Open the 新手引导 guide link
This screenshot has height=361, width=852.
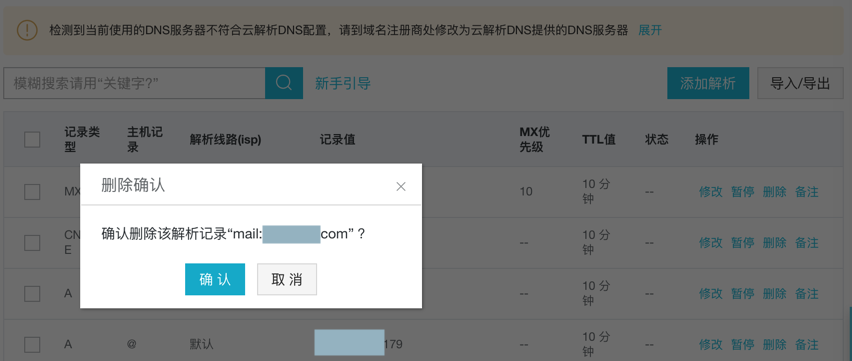click(343, 83)
